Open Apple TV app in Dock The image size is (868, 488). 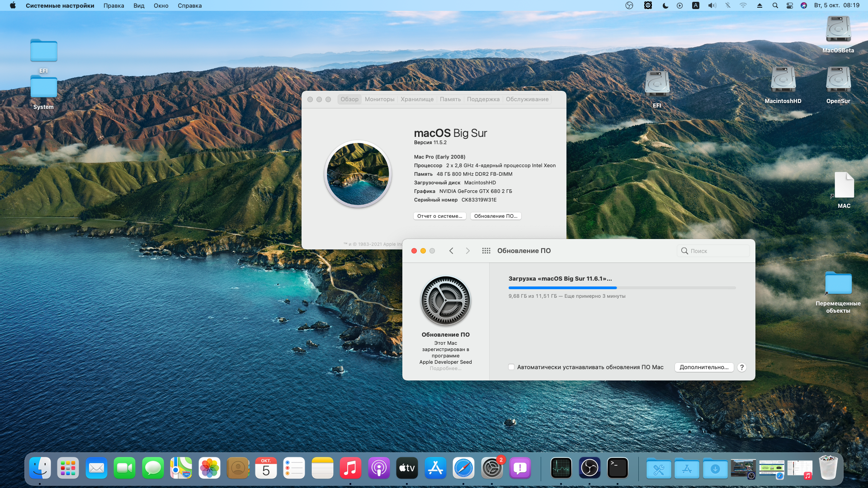[407, 468]
